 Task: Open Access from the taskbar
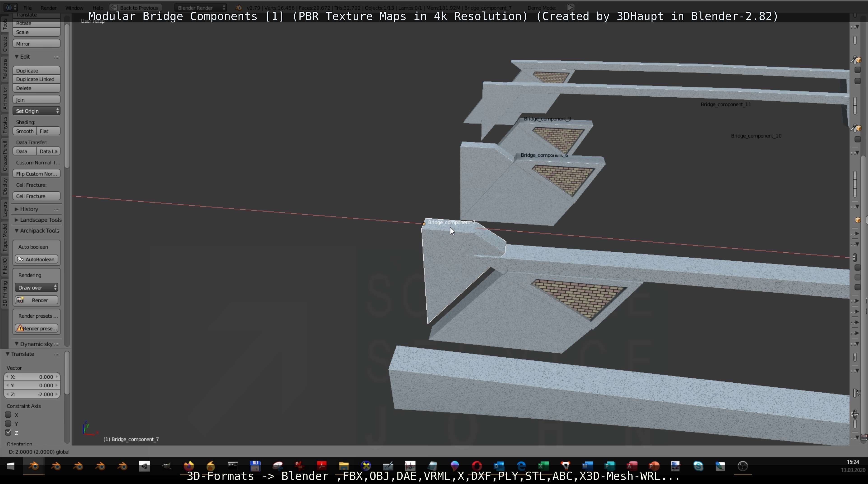tap(632, 466)
